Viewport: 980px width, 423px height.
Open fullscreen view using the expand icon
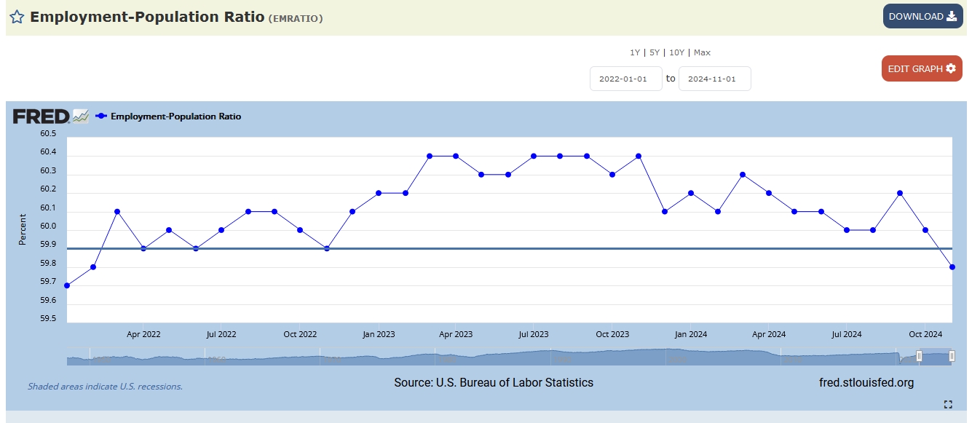pos(948,405)
